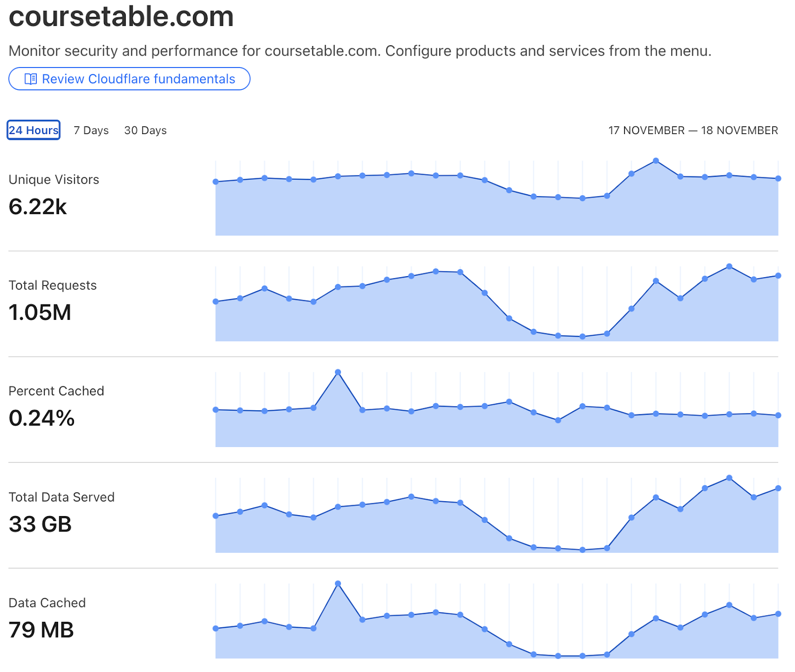Switch to the 7 Days view
The width and height of the screenshot is (795, 672).
click(91, 130)
